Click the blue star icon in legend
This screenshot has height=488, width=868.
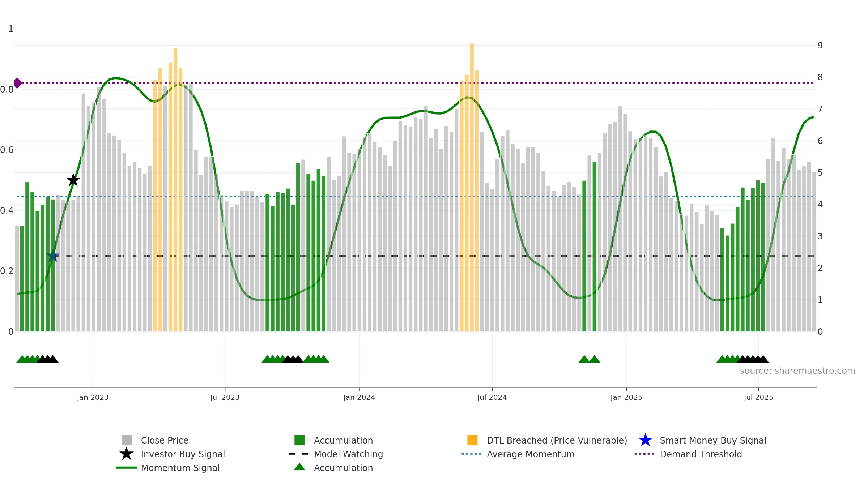click(645, 440)
